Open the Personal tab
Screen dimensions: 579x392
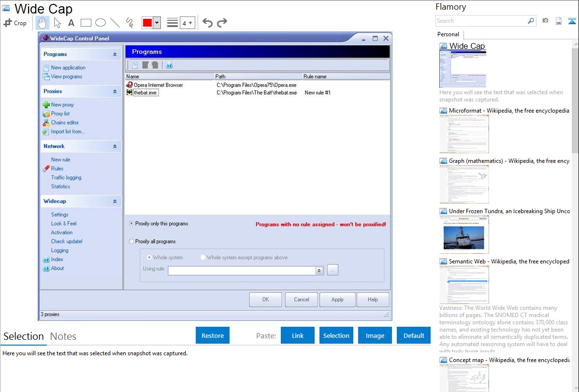pos(448,34)
